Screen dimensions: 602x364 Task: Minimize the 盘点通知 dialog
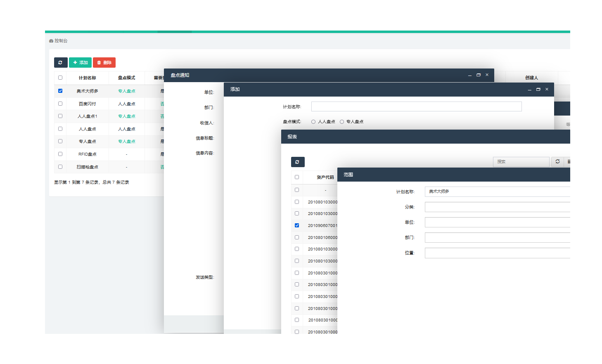(470, 75)
